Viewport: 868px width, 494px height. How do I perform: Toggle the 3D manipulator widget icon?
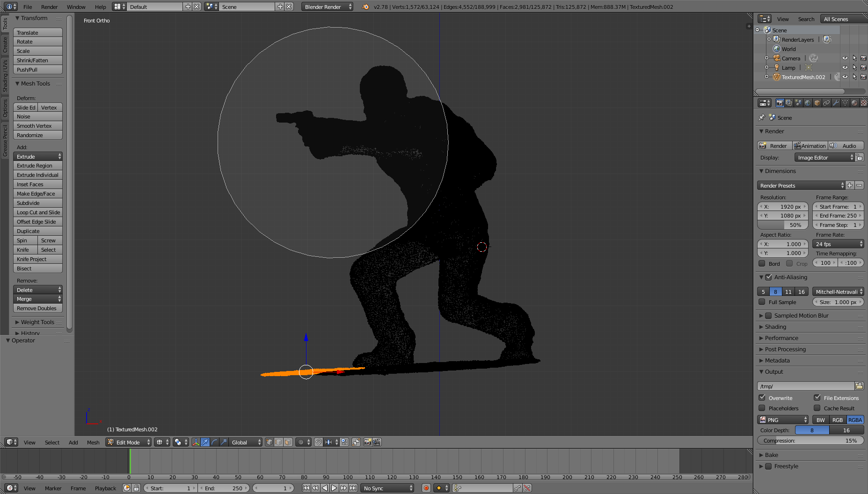coord(196,442)
